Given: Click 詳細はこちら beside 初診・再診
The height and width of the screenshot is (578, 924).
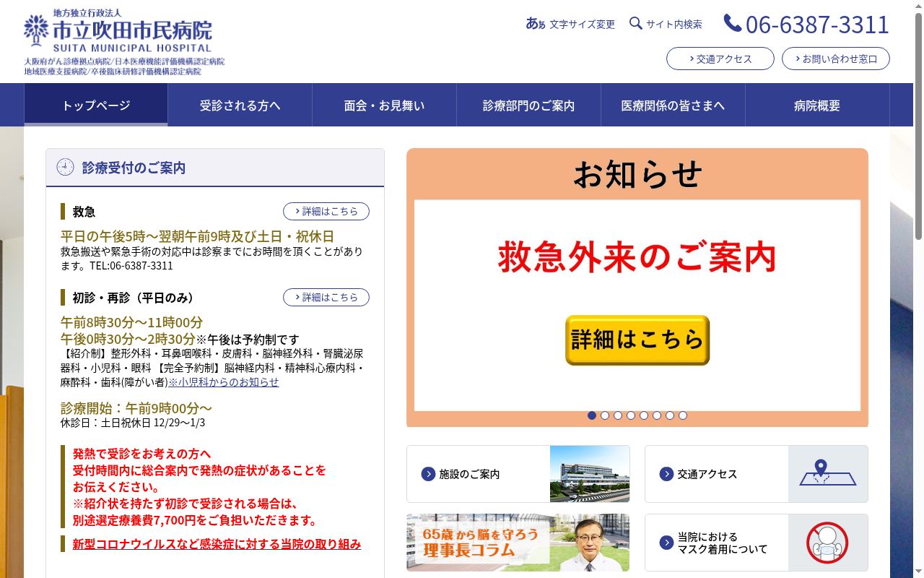Looking at the screenshot, I should tap(326, 297).
